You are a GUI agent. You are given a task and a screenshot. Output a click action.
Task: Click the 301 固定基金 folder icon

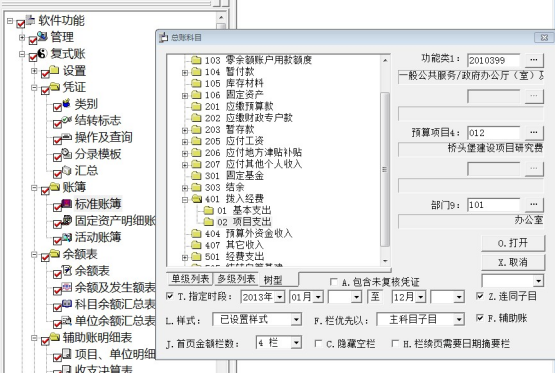[196, 175]
